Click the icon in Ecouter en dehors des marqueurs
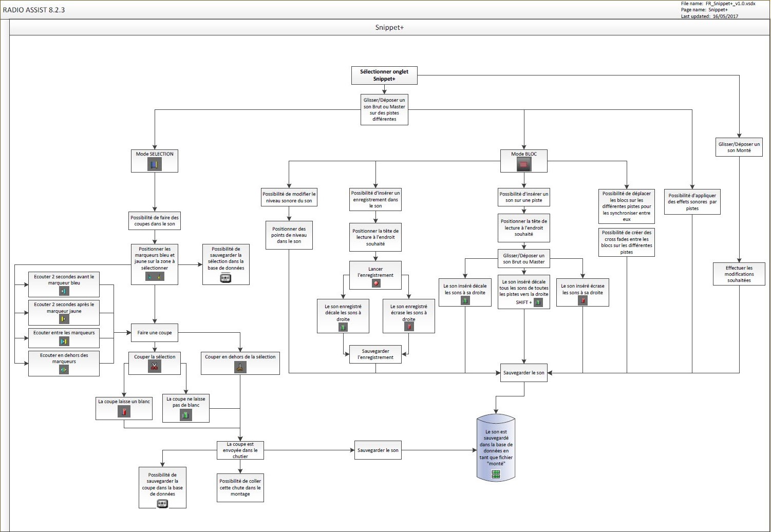This screenshot has height=532, width=771. pos(64,370)
